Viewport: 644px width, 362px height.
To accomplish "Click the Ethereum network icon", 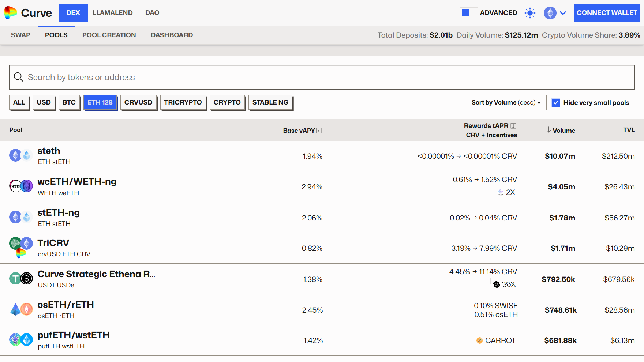I will point(550,13).
